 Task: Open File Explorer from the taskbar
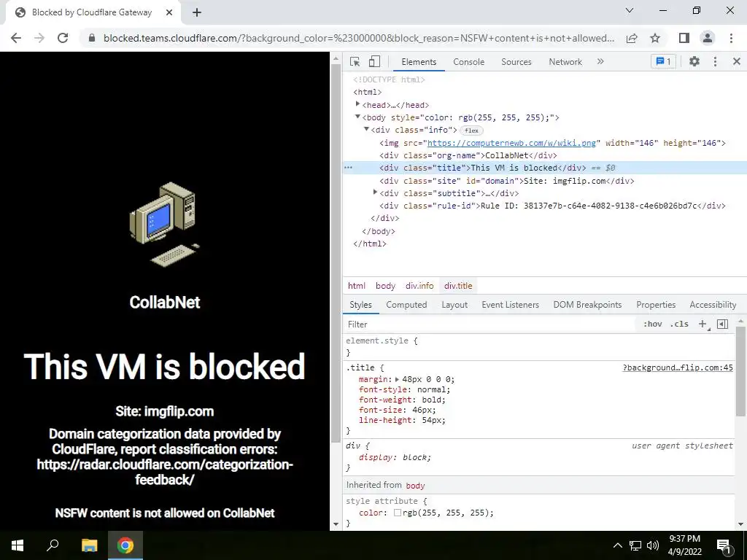[x=89, y=545]
